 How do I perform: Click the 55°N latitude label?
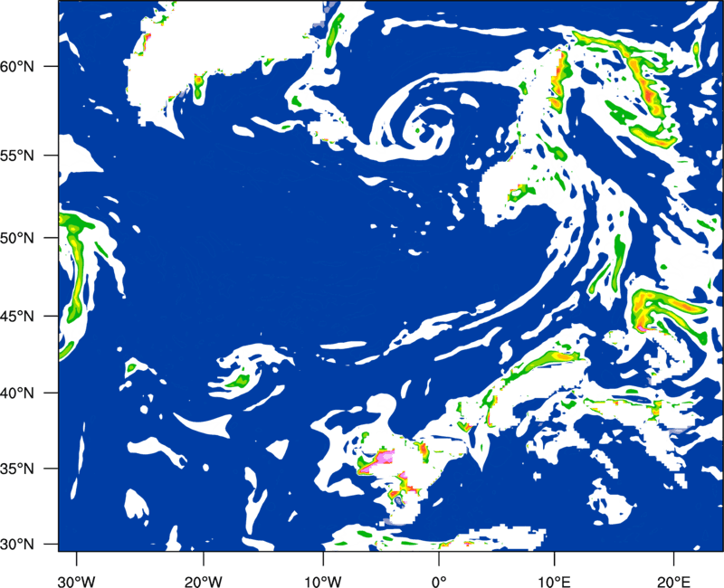coord(17,156)
